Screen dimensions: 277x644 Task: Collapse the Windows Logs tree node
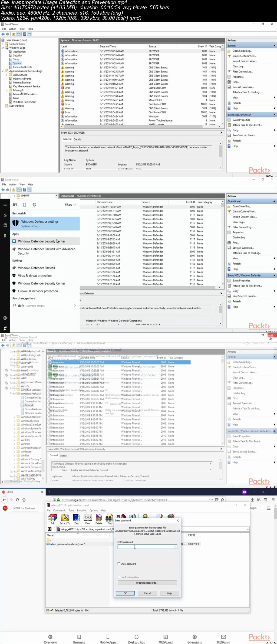pyautogui.click(x=3, y=48)
